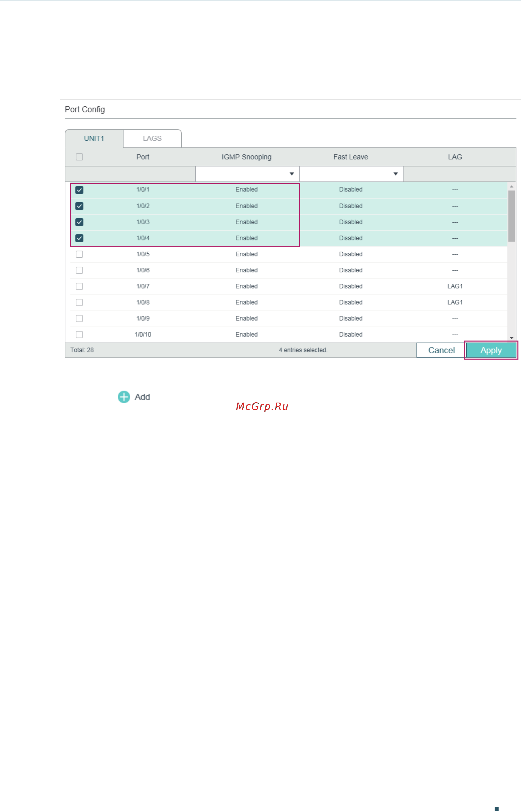The width and height of the screenshot is (521, 812).
Task: Uncheck the checkbox for port 1/0/2
Action: click(79, 206)
